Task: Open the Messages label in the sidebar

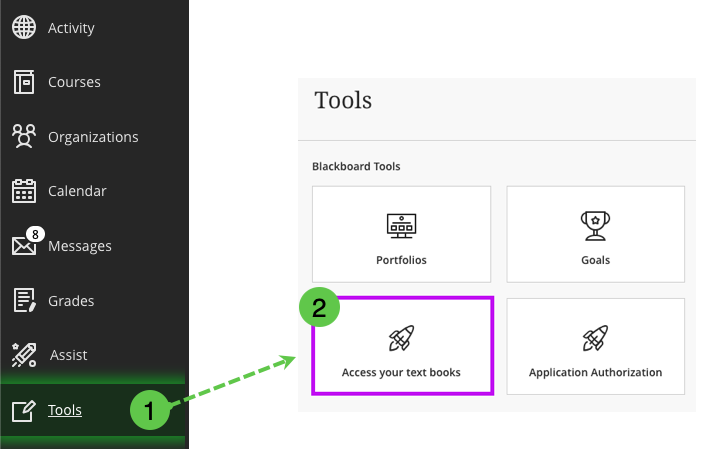Action: point(80,246)
